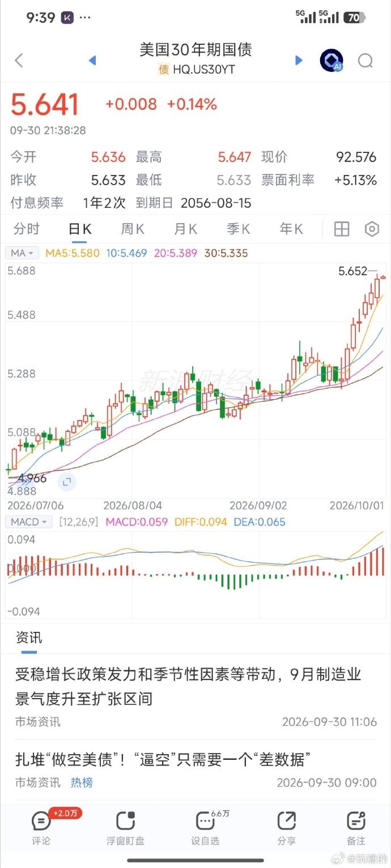Tap the DIFF:0.094 indicator label
Image resolution: width=391 pixels, height=868 pixels.
[201, 521]
